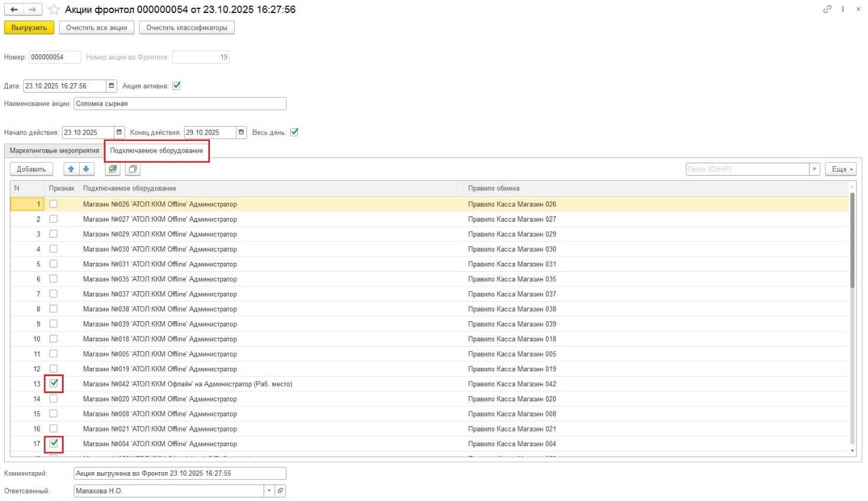The height and width of the screenshot is (501, 868).
Task: Clear the search field with X
Action: tap(814, 169)
